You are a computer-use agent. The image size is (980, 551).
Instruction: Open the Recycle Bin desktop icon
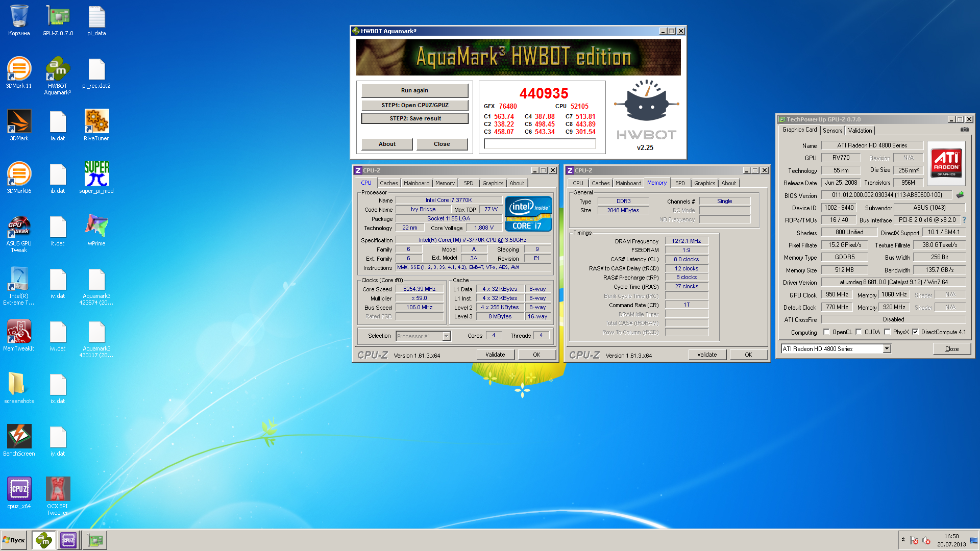[x=19, y=21]
